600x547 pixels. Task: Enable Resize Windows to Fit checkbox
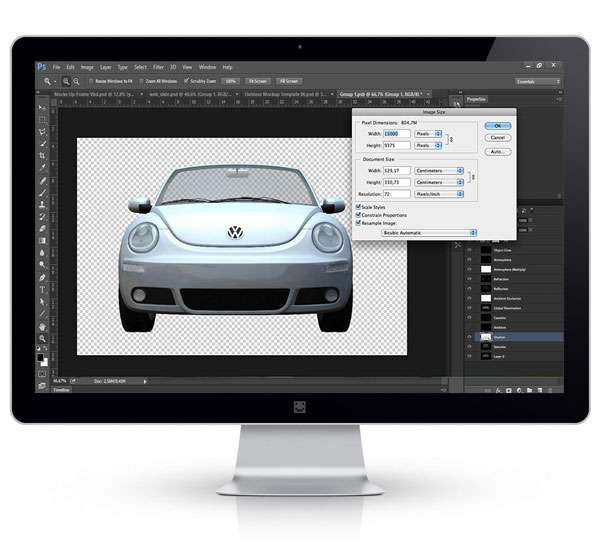coord(91,81)
